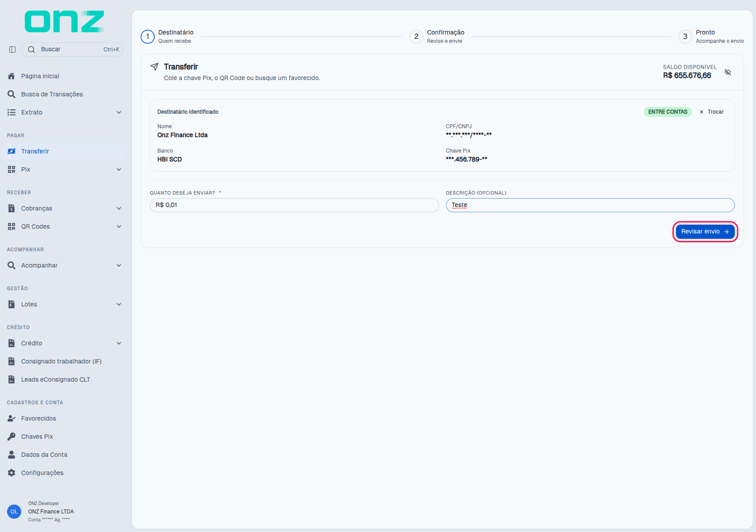
Task: Click the Chaves Pix key icon
Action: 11,436
